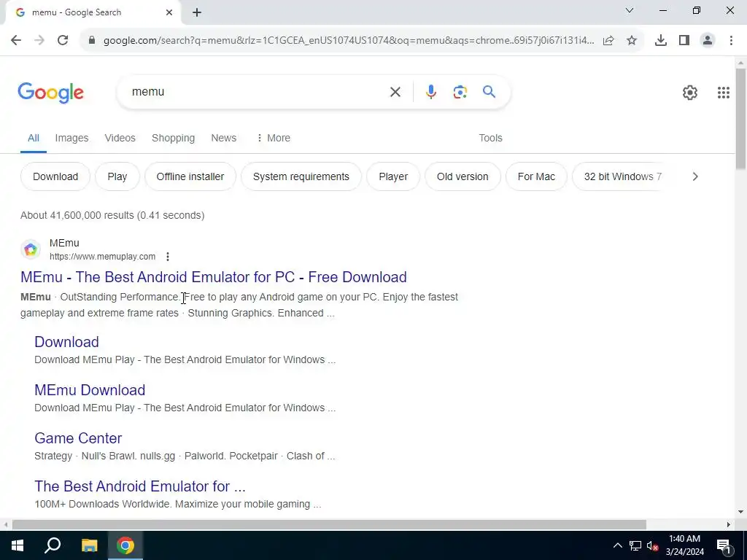Click the scrollbar down arrow
This screenshot has width=747, height=560.
[x=740, y=513]
